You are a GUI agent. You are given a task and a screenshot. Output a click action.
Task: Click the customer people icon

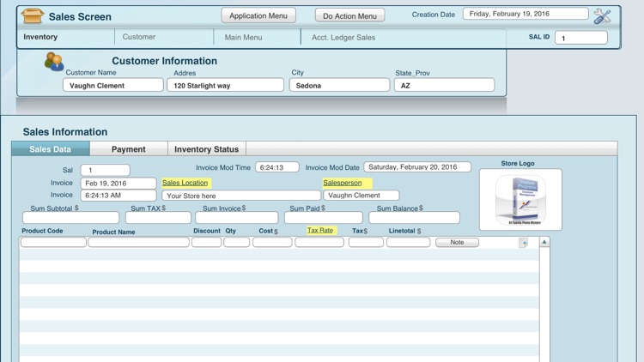[x=54, y=62]
